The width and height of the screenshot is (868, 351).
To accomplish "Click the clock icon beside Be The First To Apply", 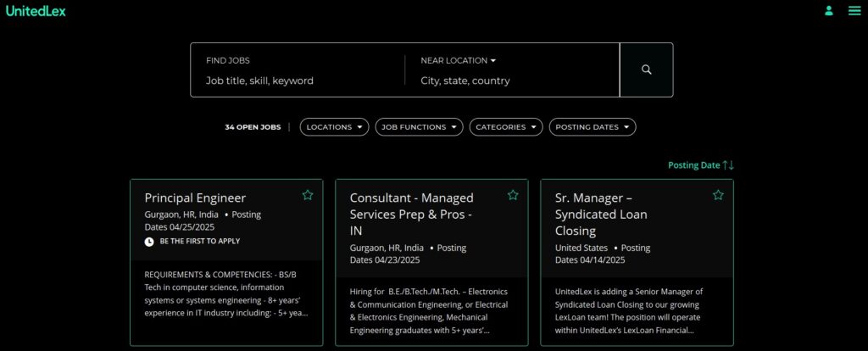I will (149, 242).
